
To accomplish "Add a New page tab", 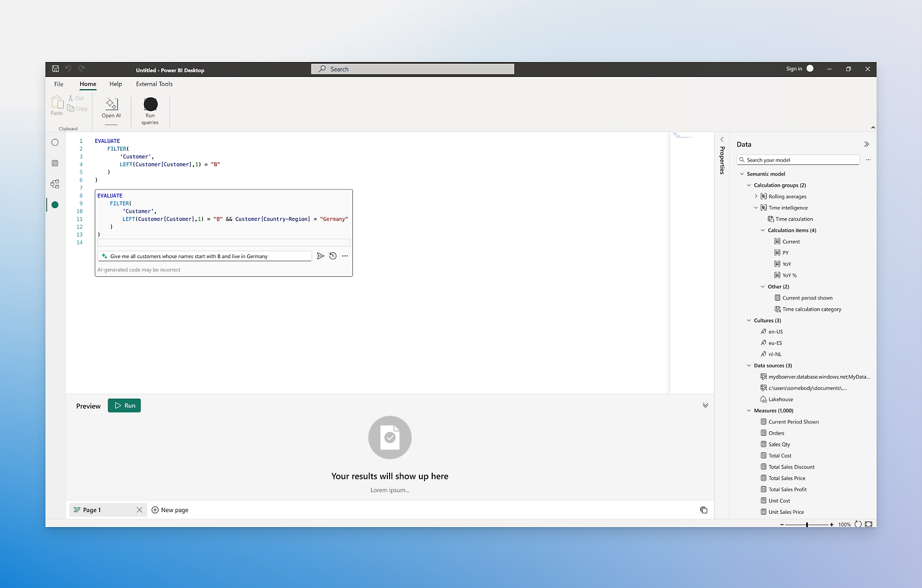I will tap(170, 510).
